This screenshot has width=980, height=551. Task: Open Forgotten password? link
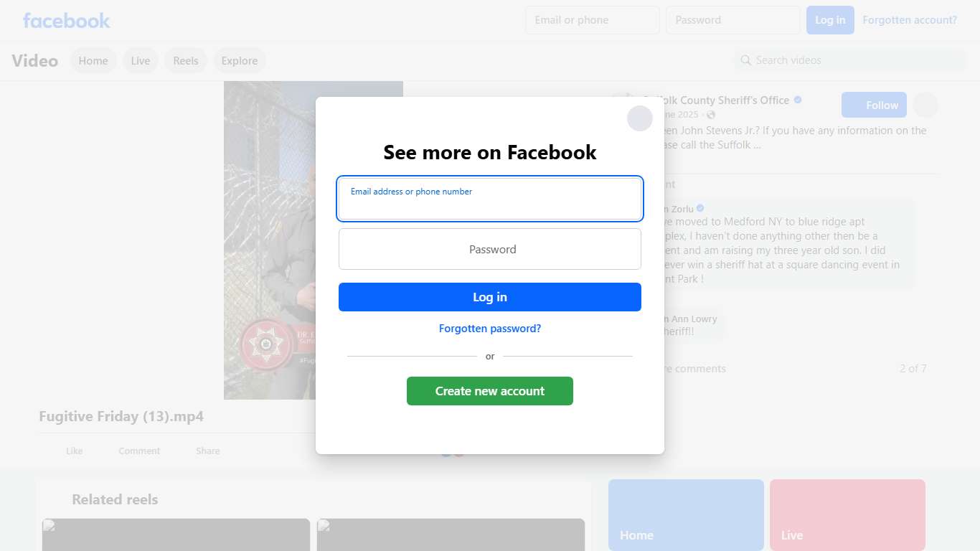(490, 329)
